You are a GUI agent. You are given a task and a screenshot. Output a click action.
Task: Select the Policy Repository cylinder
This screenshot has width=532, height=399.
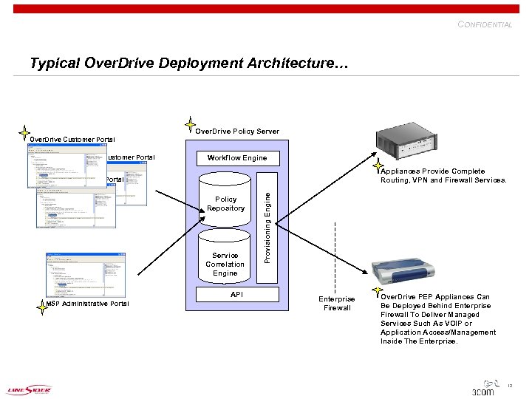(x=225, y=199)
